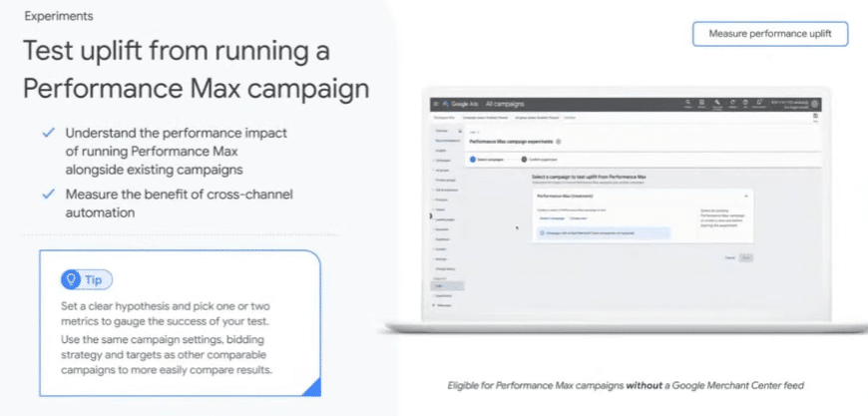868x416 pixels.
Task: Click the icon below the account avatar
Action: point(815,116)
